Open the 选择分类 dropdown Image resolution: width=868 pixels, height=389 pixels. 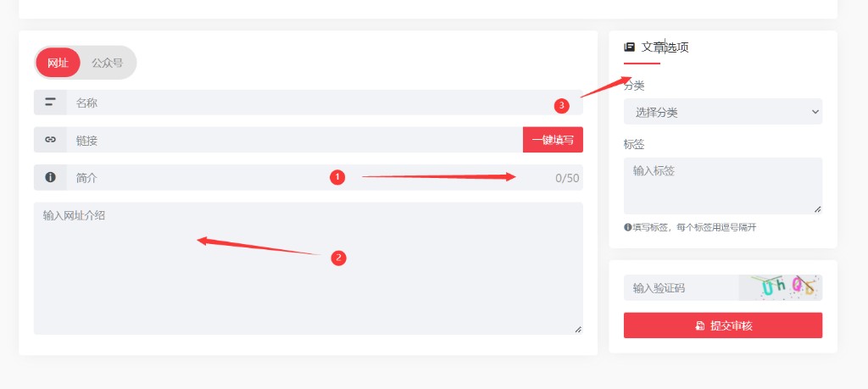coord(723,113)
